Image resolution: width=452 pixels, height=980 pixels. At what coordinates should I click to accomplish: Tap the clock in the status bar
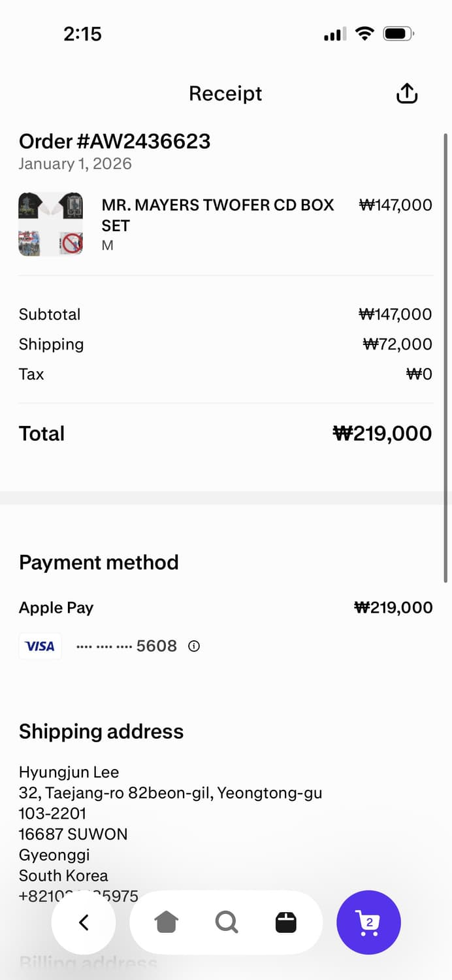pos(82,33)
